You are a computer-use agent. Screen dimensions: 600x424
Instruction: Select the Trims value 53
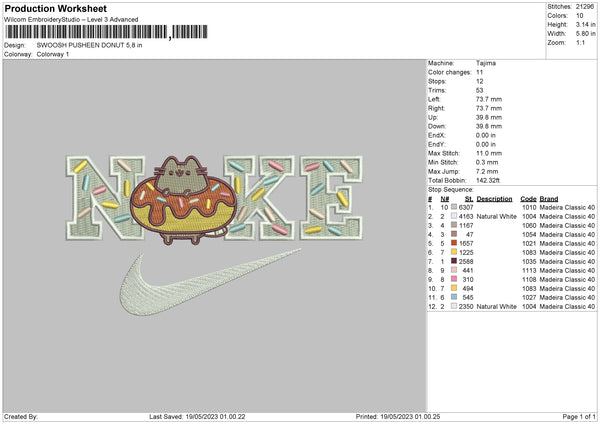tap(480, 90)
